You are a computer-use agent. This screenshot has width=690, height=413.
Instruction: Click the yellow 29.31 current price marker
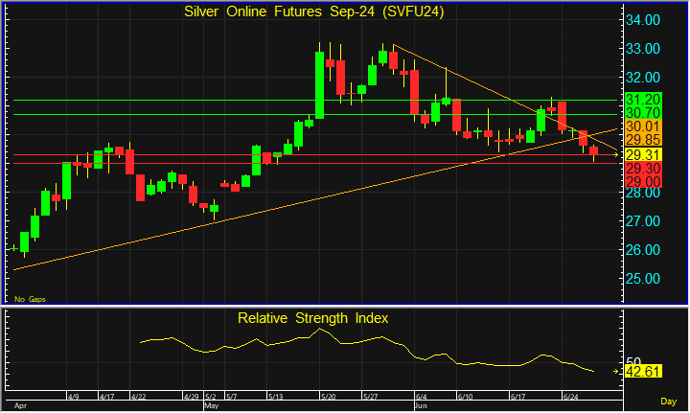point(639,155)
